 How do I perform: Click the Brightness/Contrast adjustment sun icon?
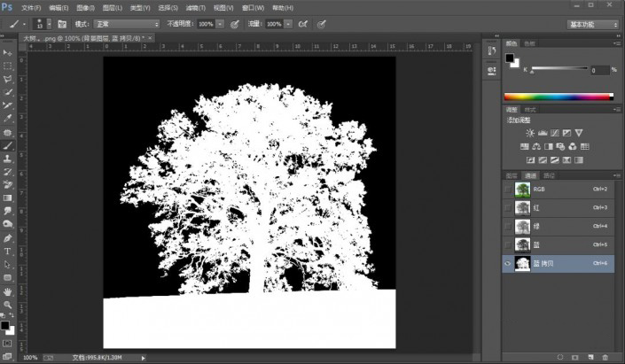(531, 133)
